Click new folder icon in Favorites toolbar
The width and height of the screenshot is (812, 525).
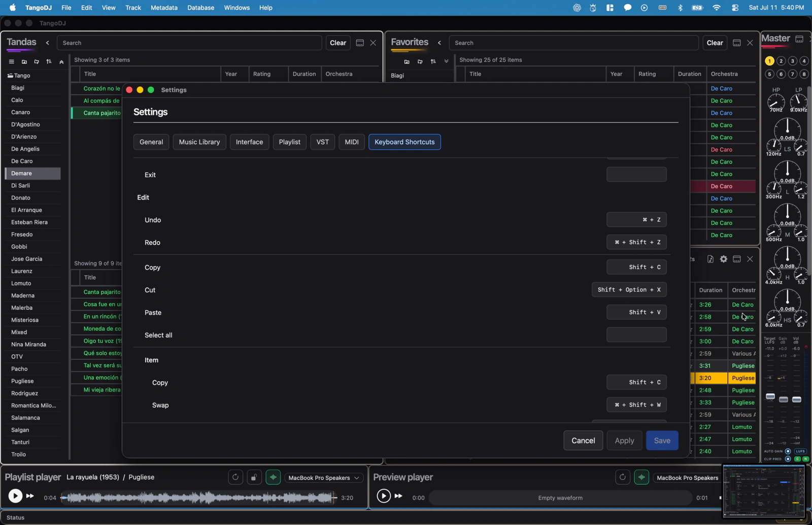[x=407, y=61]
